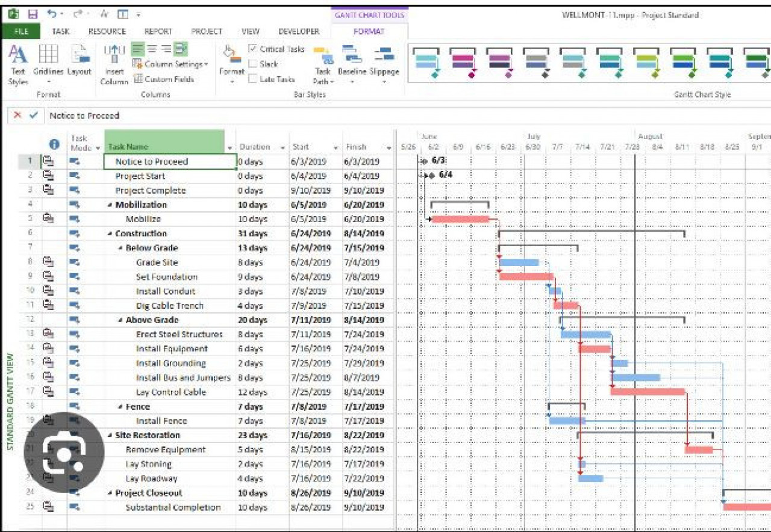Toggle align right for column text
The height and width of the screenshot is (532, 771).
pyautogui.click(x=167, y=49)
